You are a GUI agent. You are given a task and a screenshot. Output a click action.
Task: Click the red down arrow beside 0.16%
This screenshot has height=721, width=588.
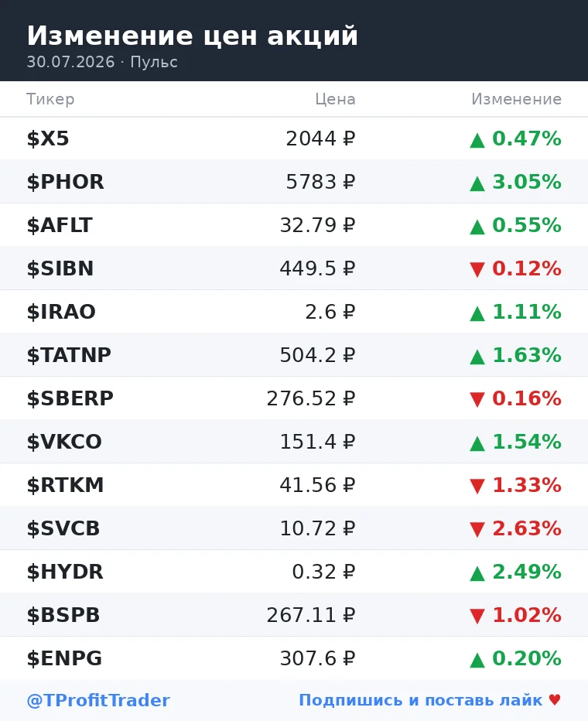[477, 400]
